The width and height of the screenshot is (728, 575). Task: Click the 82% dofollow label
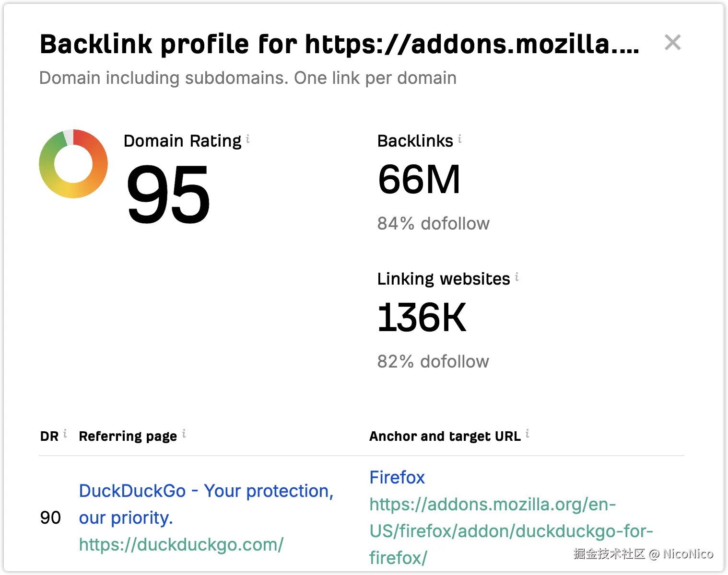click(433, 361)
